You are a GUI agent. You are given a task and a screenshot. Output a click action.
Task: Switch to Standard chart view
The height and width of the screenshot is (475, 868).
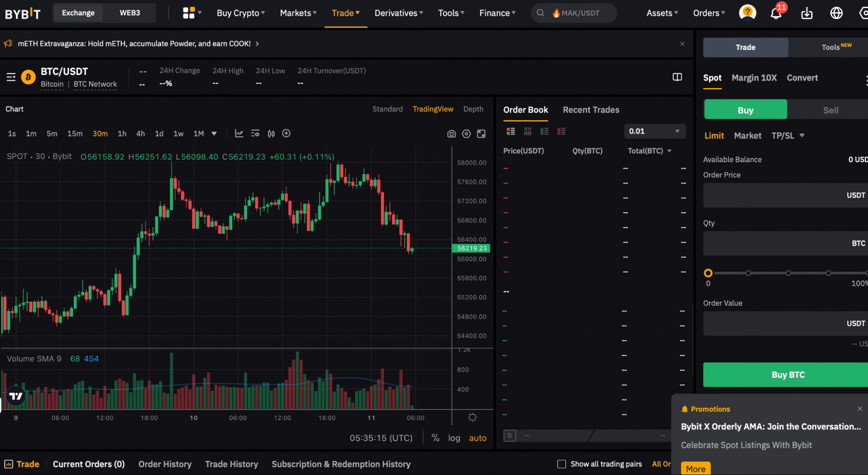pyautogui.click(x=387, y=109)
